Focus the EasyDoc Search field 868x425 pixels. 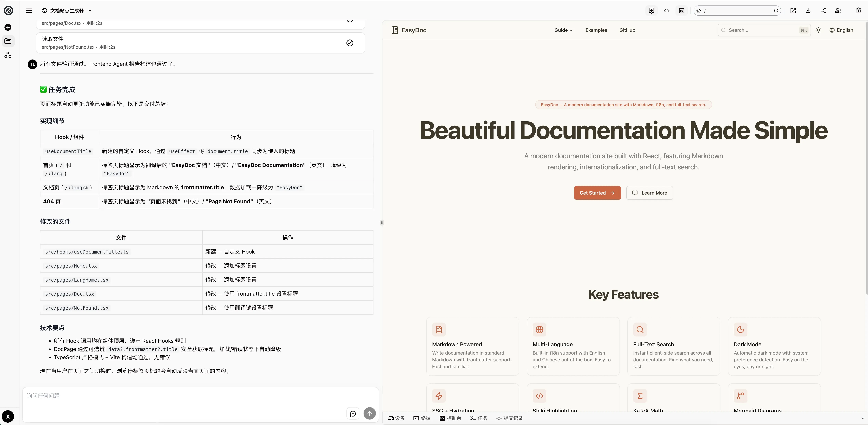[764, 30]
